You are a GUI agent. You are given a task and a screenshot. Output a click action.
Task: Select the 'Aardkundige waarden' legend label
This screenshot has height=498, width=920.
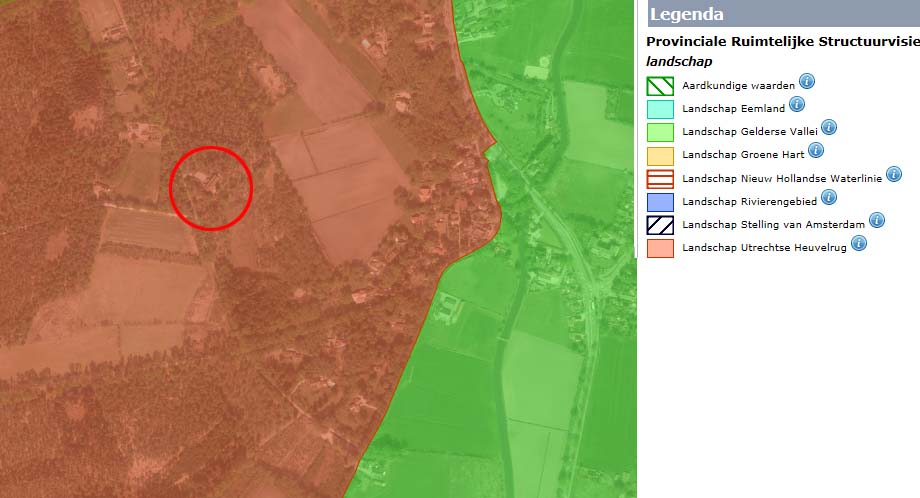coord(738,86)
